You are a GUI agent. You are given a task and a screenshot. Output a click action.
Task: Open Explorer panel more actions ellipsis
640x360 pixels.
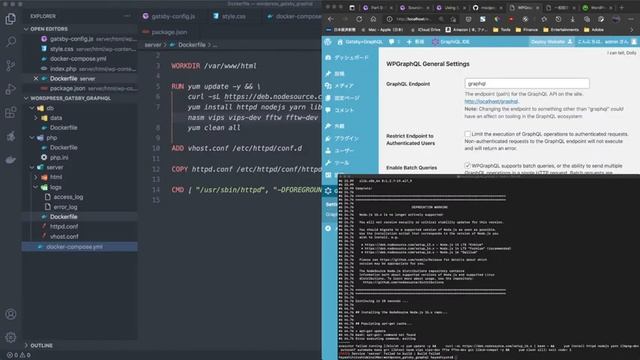tap(127, 16)
